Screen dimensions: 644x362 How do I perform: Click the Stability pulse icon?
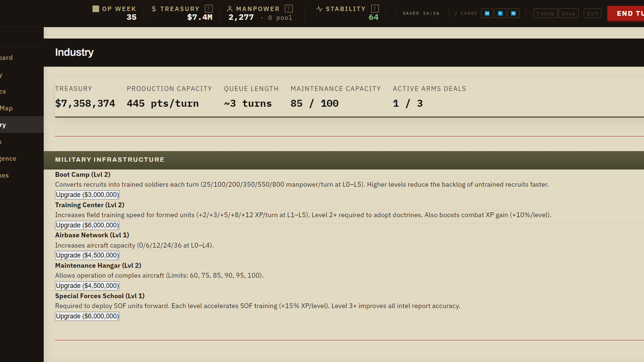click(x=319, y=9)
